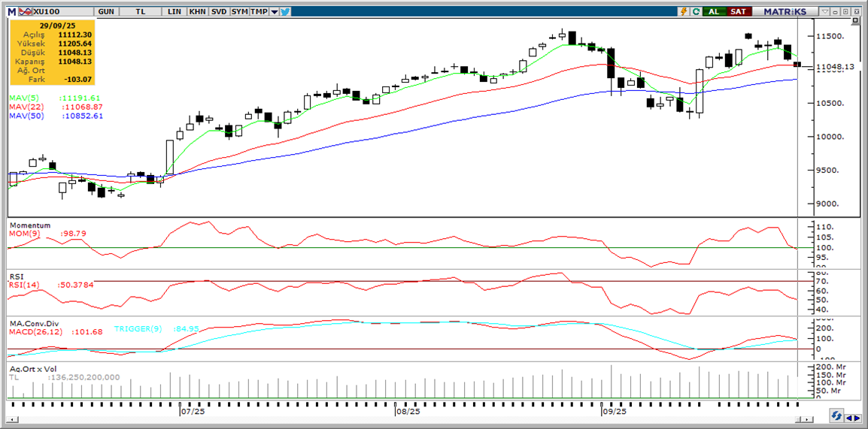This screenshot has width=868, height=429.
Task: Open the chart symbol icon beside XU100
Action: coord(25,12)
